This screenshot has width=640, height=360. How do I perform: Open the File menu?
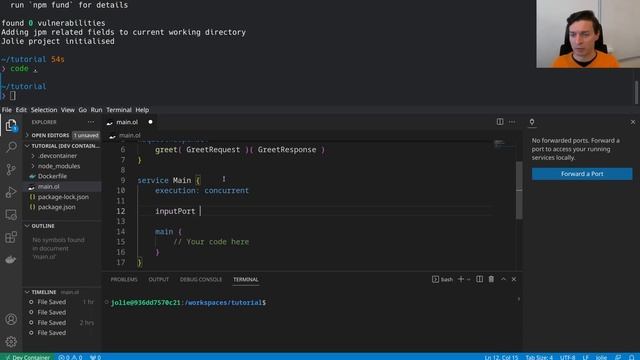tap(7, 110)
